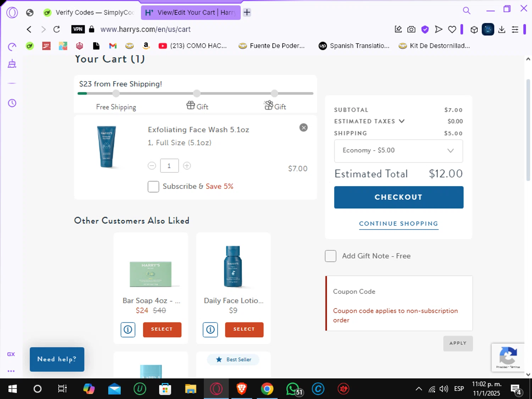Check the Add Gift Note - Free box
Viewport: 532px width, 399px height.
331,256
